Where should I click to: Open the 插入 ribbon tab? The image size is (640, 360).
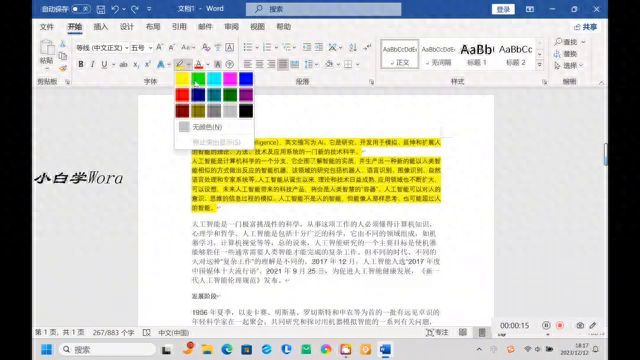tap(100, 27)
